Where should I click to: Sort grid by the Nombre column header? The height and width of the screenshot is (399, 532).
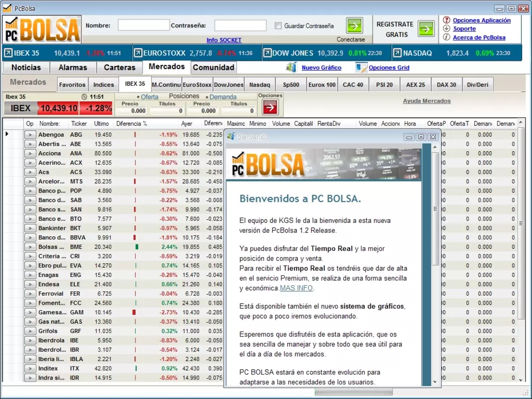[52, 124]
